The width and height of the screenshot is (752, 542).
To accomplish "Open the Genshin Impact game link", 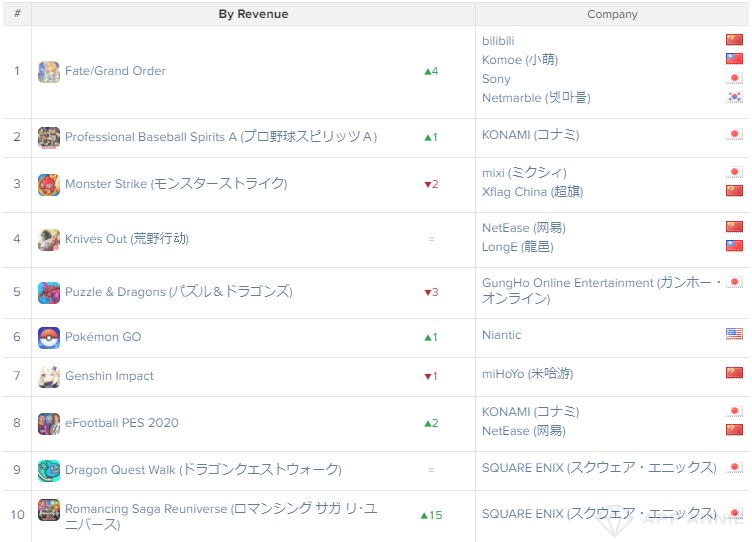I will 109,376.
